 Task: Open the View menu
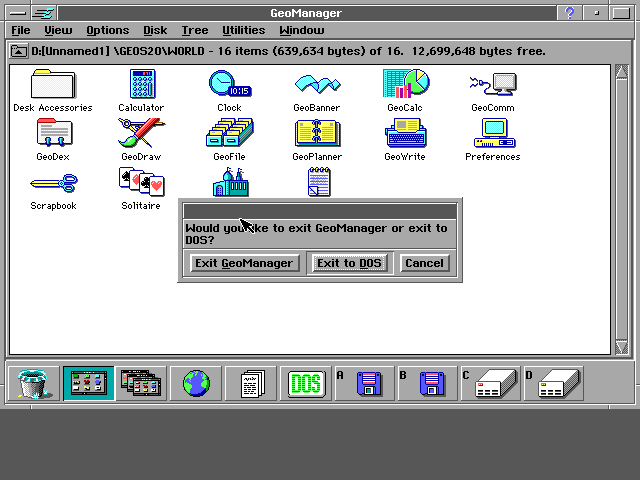[58, 30]
